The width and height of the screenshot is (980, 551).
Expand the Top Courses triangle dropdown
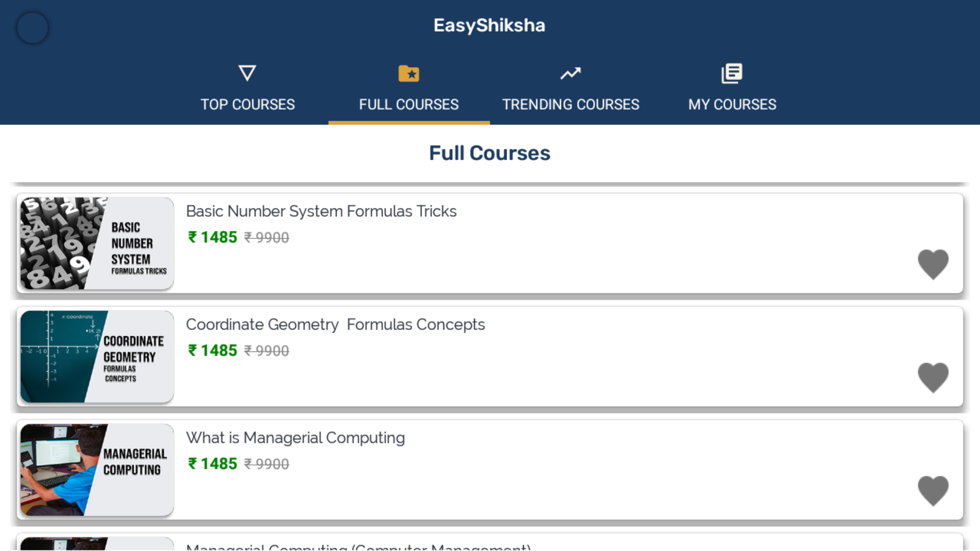247,73
